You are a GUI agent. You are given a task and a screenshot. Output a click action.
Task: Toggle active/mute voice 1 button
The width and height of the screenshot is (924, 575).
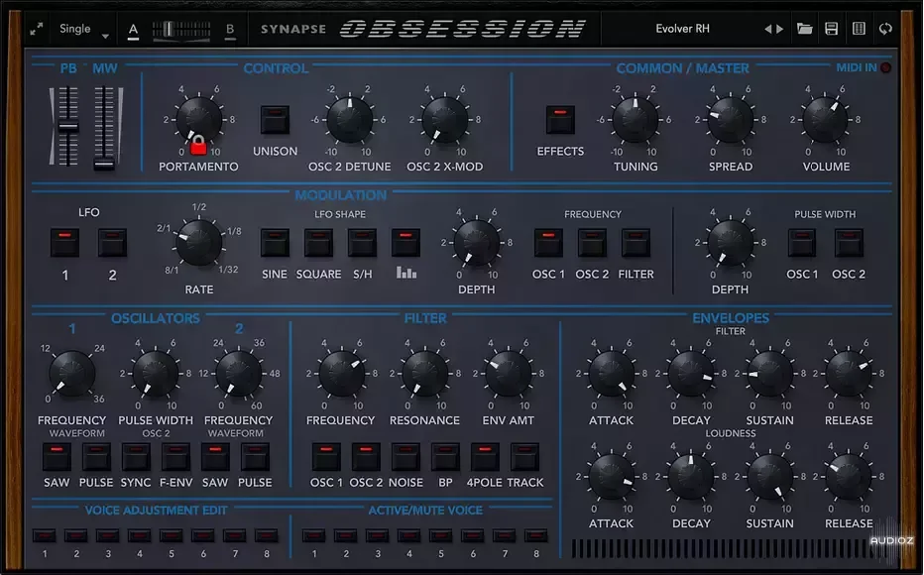coord(313,535)
